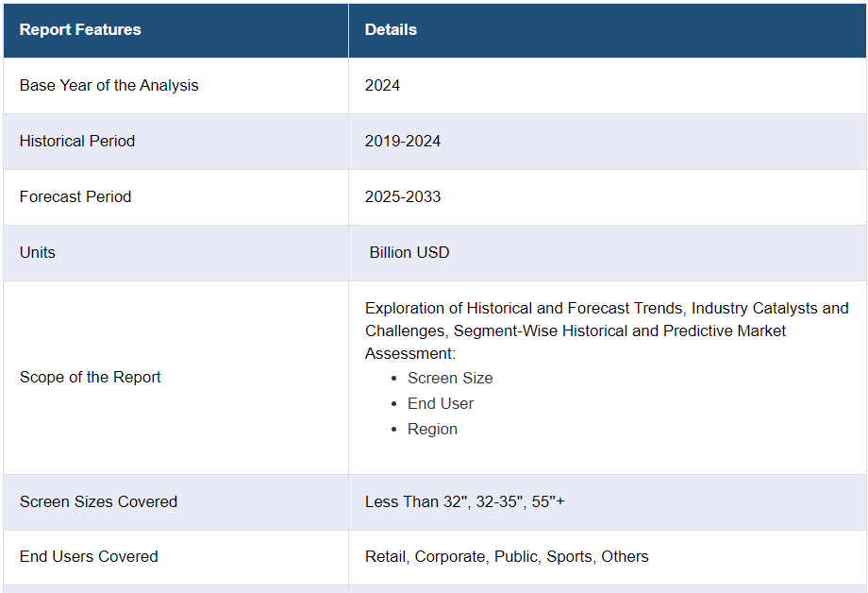Image resolution: width=868 pixels, height=593 pixels.
Task: Select the "Forecast Period" row label
Action: pyautogui.click(x=75, y=197)
